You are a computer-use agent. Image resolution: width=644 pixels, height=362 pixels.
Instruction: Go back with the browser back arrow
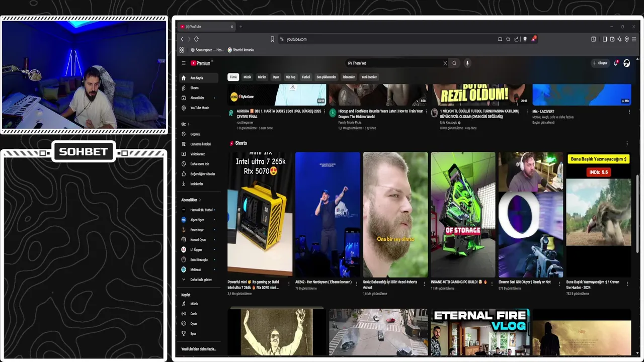pos(182,39)
